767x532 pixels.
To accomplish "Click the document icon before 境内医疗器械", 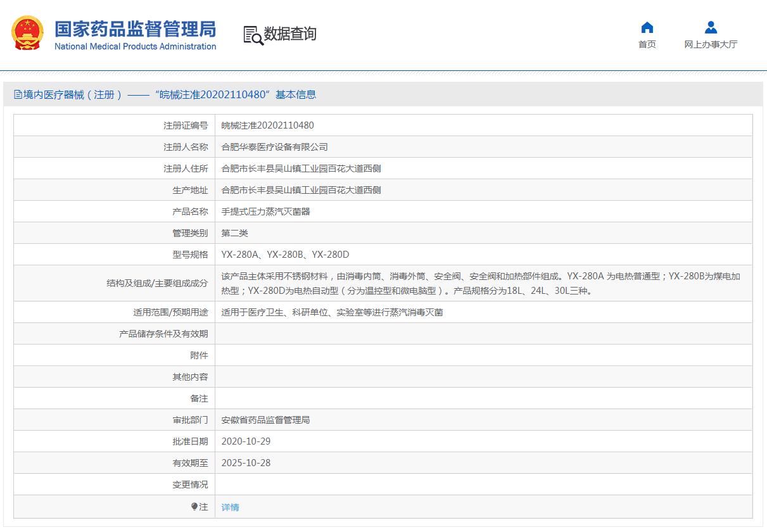I will pyautogui.click(x=18, y=95).
